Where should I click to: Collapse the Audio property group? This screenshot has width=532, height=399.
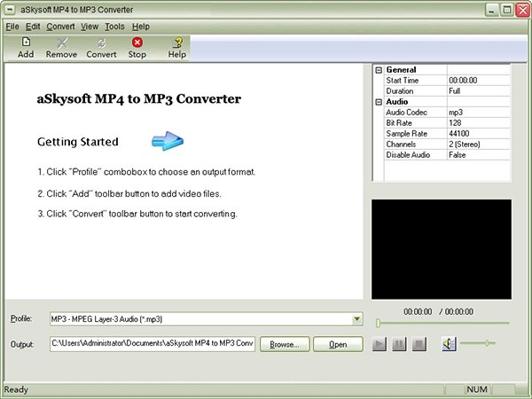coord(379,102)
